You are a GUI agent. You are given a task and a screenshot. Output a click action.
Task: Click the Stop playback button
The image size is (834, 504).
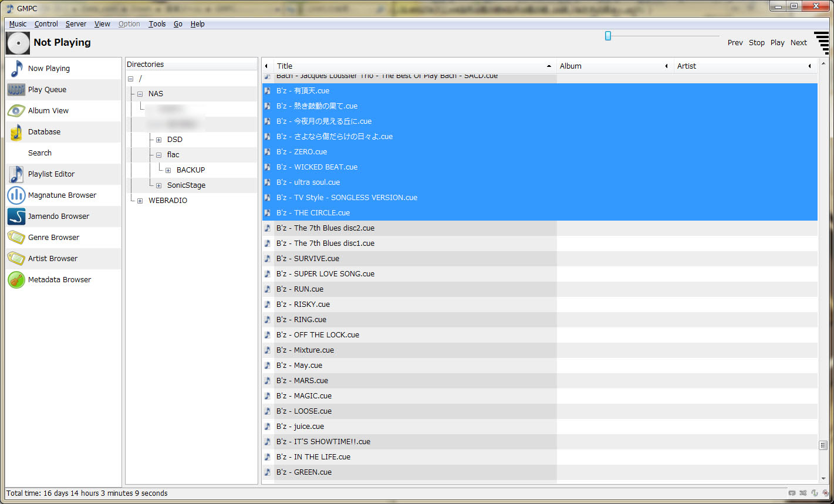[757, 43]
